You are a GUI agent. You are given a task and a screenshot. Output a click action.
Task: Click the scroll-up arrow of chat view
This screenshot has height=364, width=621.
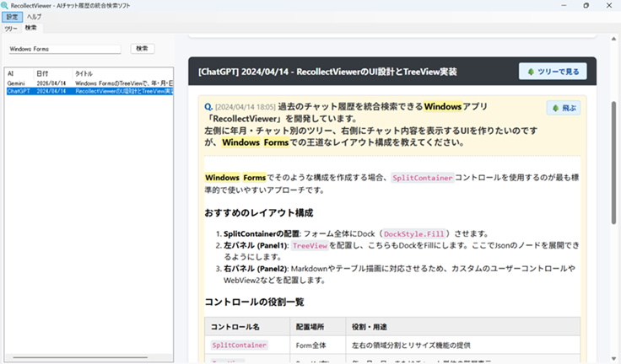[x=614, y=39]
